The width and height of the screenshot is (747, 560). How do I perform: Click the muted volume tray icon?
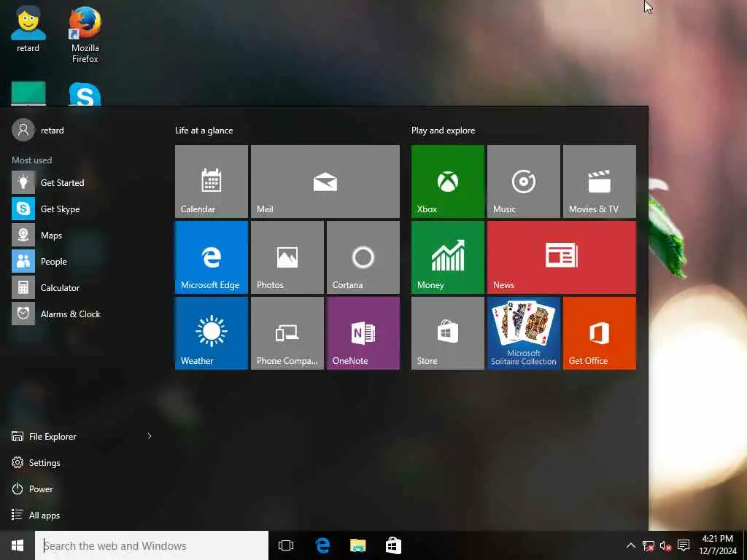[665, 545]
